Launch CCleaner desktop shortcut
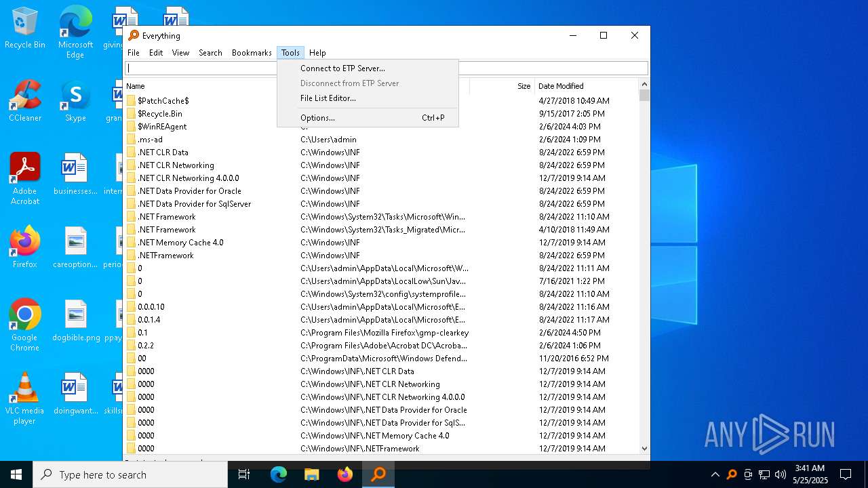 click(25, 101)
